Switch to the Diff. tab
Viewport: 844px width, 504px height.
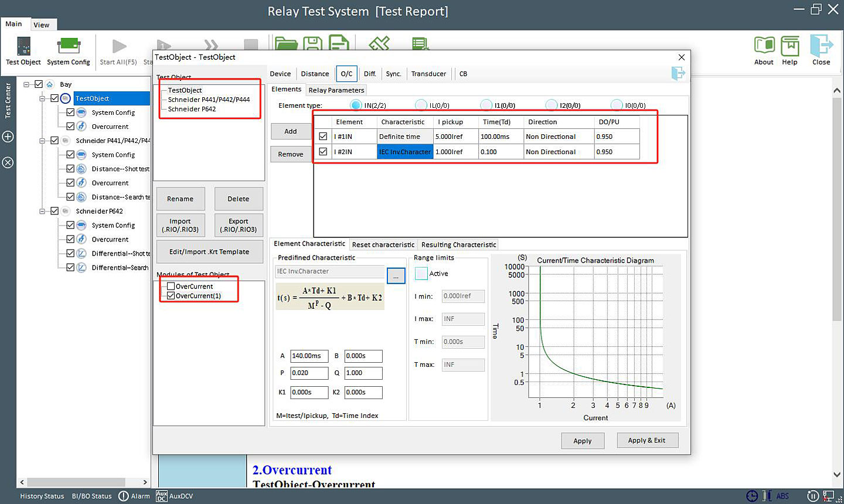point(370,74)
